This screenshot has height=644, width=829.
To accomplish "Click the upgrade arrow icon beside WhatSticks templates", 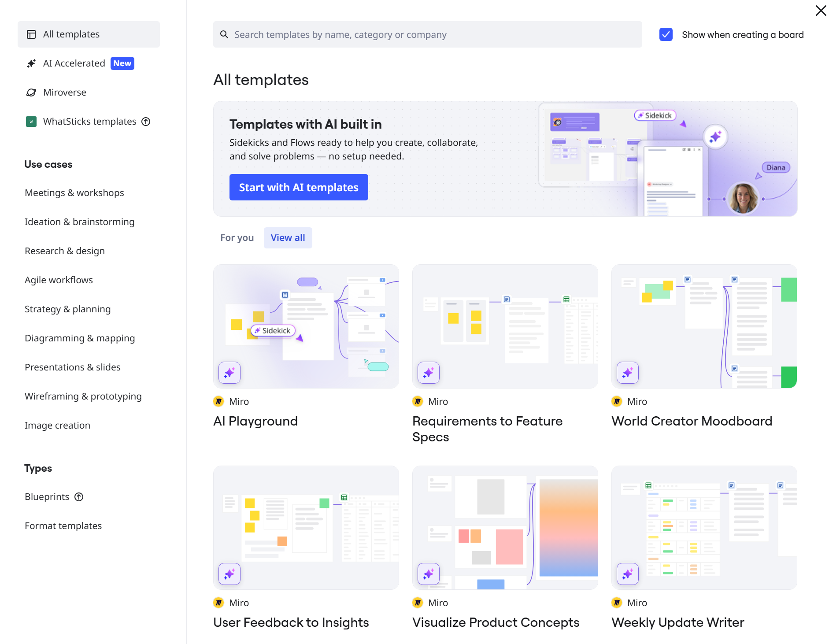I will (146, 122).
